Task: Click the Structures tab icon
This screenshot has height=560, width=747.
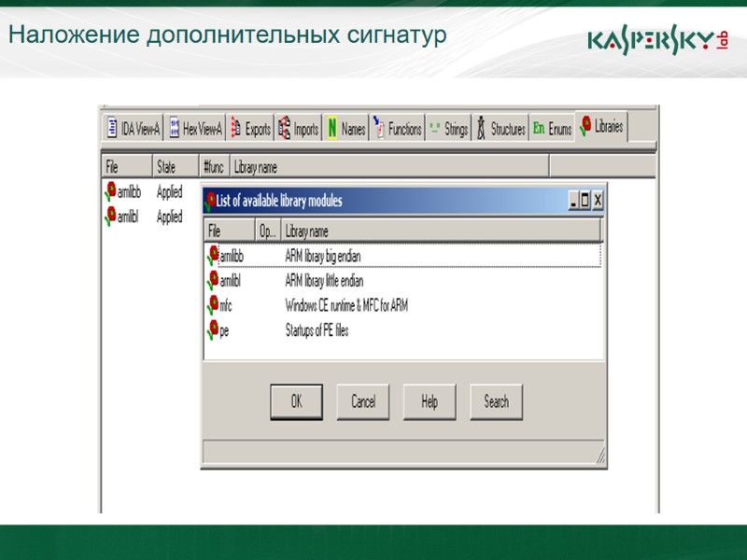Action: point(481,126)
